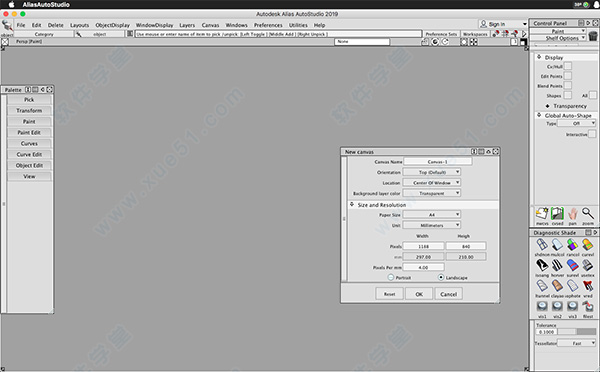Expand the Transparency section
This screenshot has height=372, width=600.
[x=548, y=106]
